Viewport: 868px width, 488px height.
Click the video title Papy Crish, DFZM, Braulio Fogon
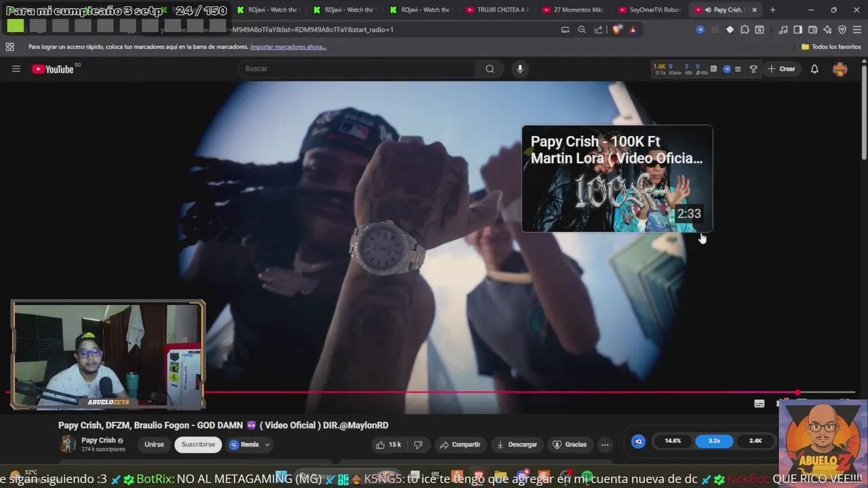coord(223,425)
